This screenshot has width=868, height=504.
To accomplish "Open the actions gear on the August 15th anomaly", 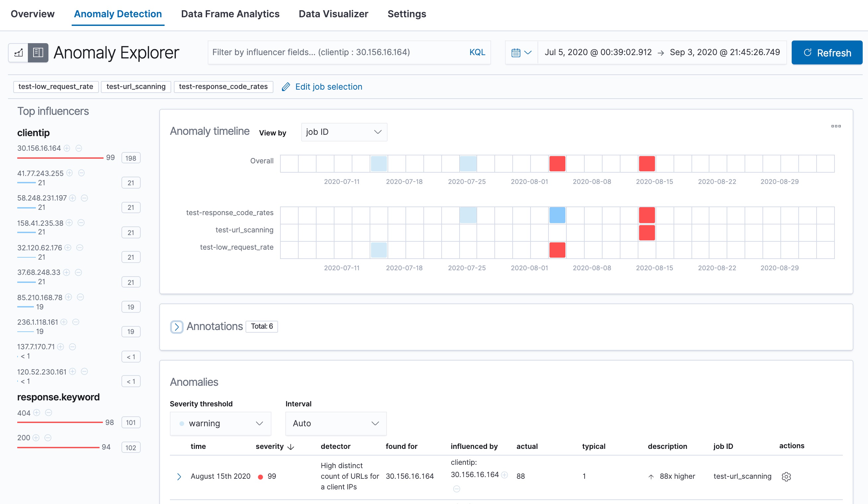I will click(x=787, y=476).
